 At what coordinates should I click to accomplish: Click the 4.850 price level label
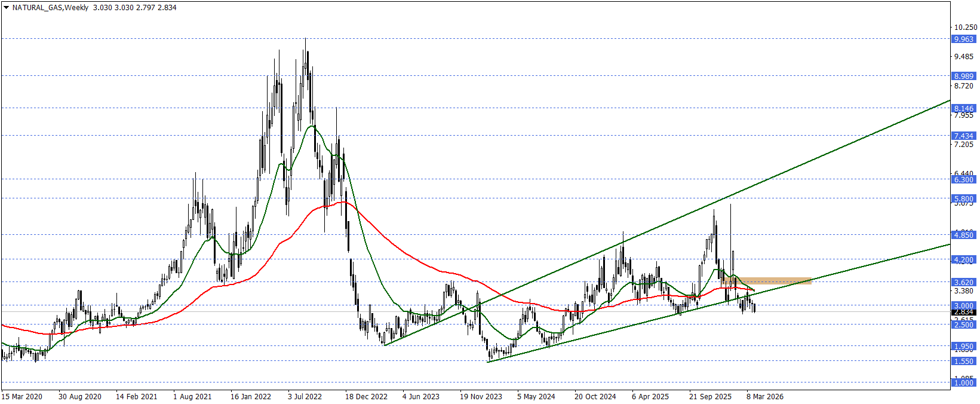963,235
